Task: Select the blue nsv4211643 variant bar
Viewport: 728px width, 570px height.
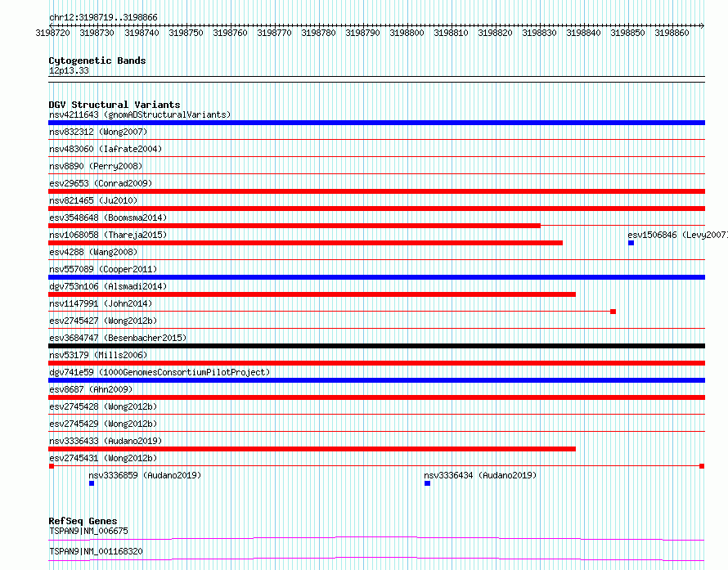Action: tap(376, 123)
